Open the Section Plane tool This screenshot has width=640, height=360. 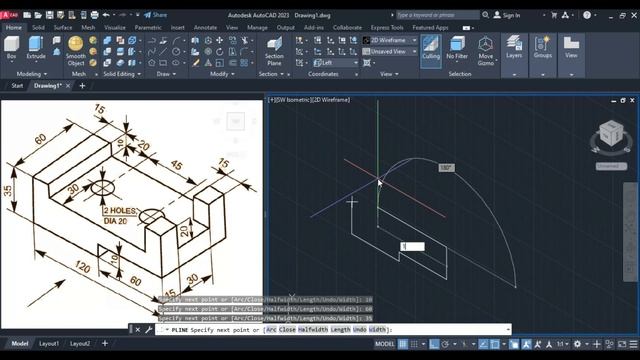[274, 51]
